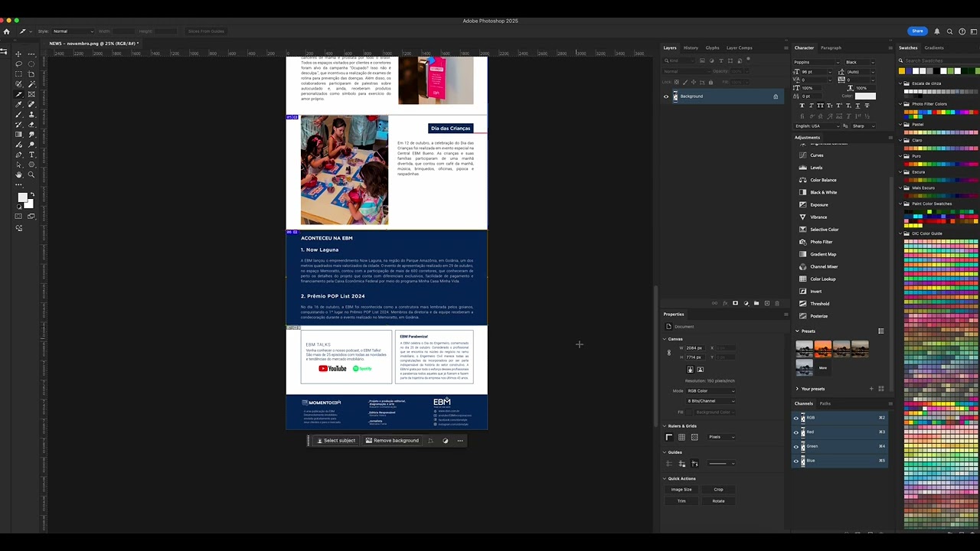The height and width of the screenshot is (551, 980).
Task: Select the Brush tool
Action: (x=18, y=115)
